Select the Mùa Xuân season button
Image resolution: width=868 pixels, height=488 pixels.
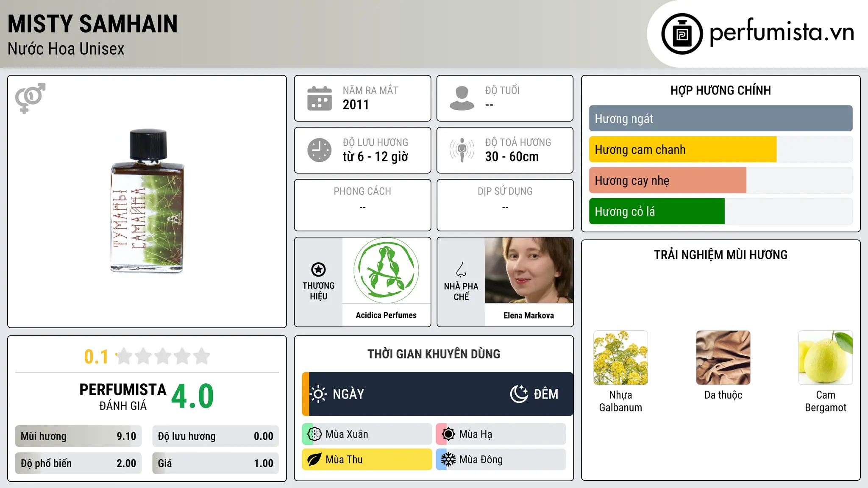pos(367,434)
